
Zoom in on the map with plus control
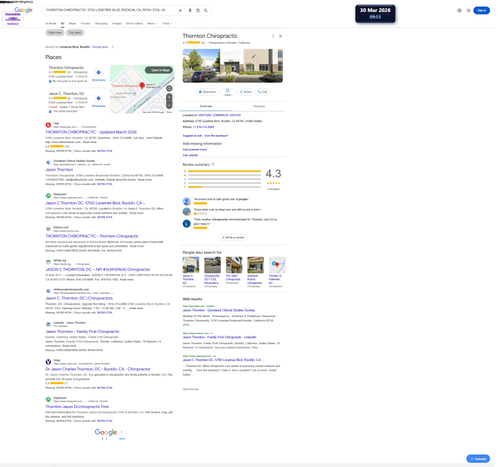click(169, 97)
